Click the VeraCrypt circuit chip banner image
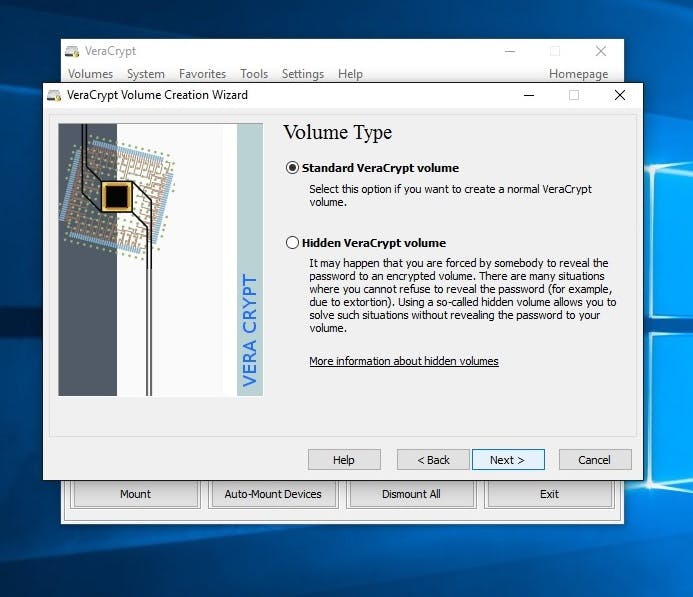 (160, 260)
